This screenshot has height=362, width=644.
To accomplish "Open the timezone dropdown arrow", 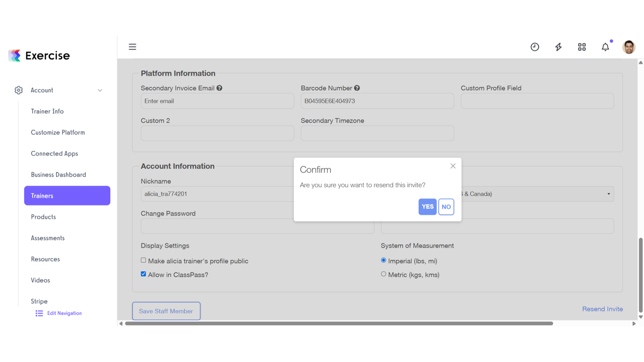I will [609, 194].
